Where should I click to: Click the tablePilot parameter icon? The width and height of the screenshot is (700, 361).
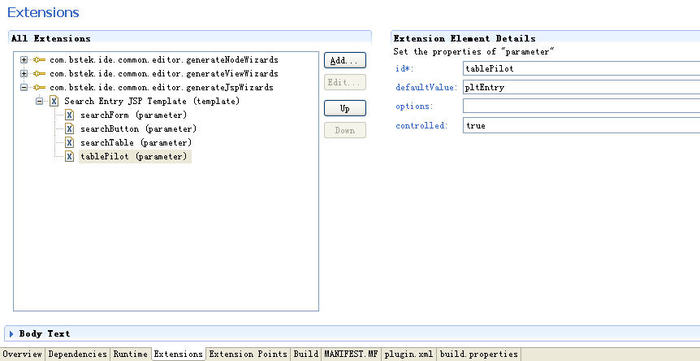[69, 157]
